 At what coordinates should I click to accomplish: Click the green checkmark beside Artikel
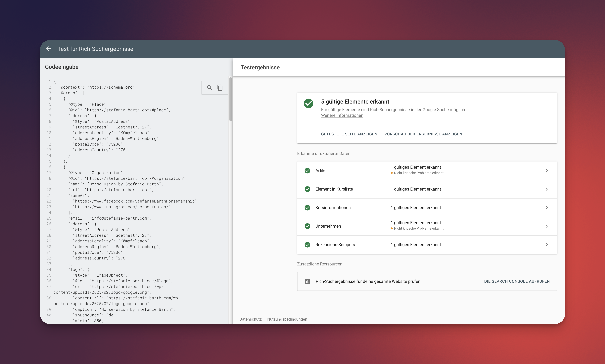point(307,170)
